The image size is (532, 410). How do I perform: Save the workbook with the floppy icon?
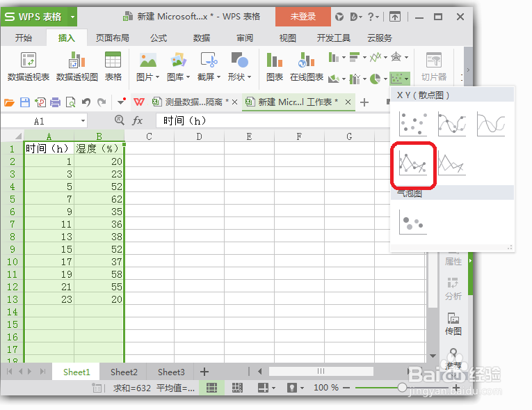pos(25,102)
